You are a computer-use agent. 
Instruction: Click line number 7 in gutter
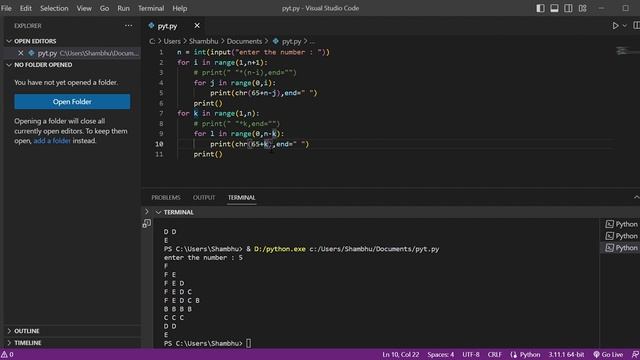tap(161, 113)
